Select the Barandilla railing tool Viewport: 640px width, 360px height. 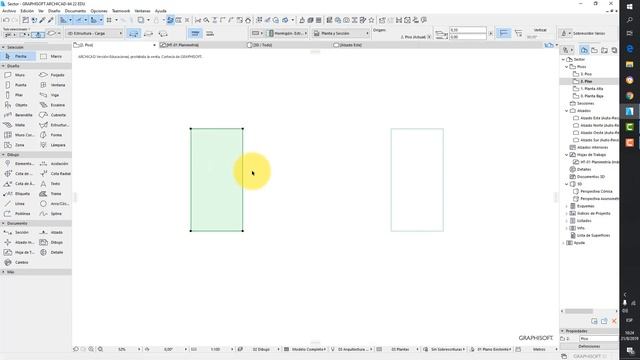click(x=18, y=115)
